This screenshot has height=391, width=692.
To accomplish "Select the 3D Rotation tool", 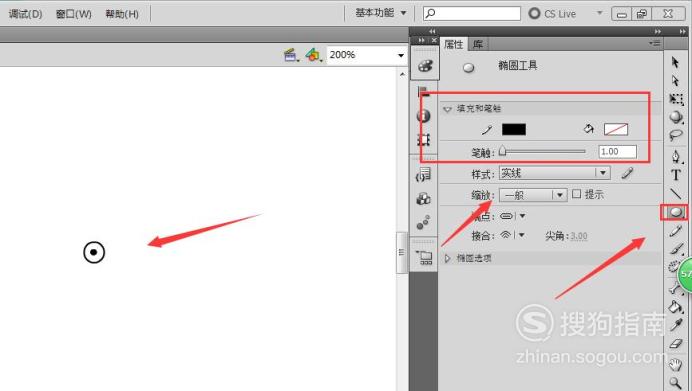I will [x=676, y=117].
